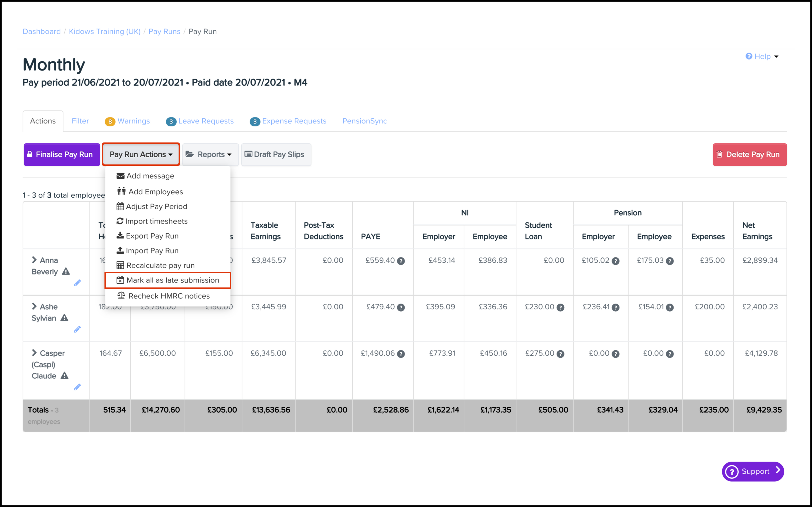Expand Anna Beverly row chevron
Image resolution: width=812 pixels, height=507 pixels.
coord(34,260)
